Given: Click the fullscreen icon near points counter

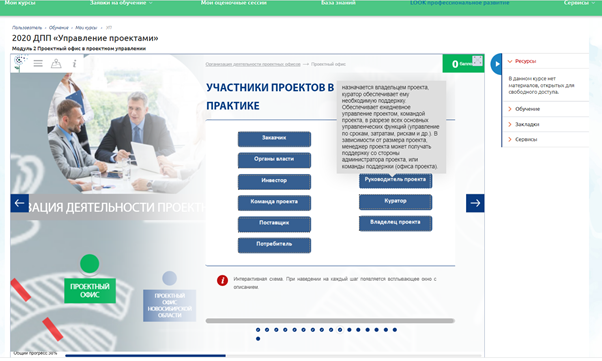Looking at the screenshot, I should tap(477, 60).
